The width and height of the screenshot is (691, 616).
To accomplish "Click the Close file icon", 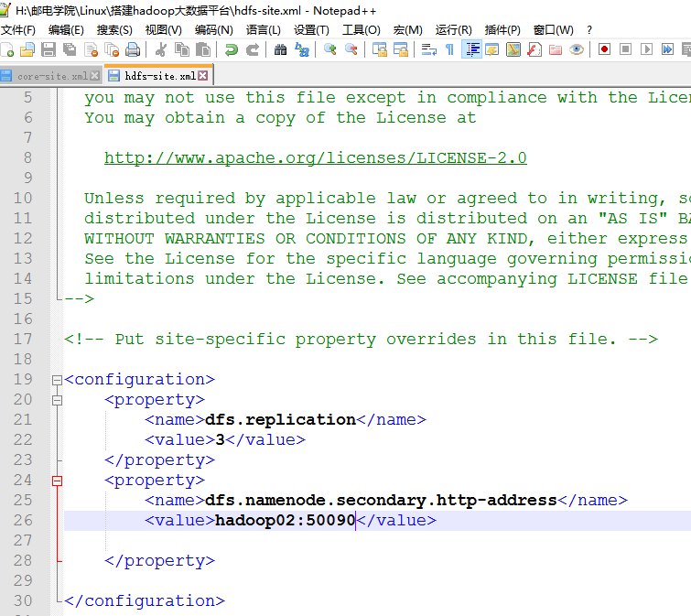I will click(x=91, y=49).
